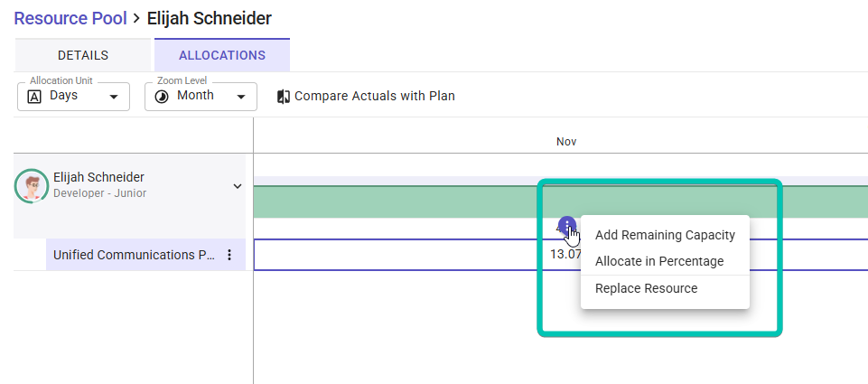Click the green capacity bar
Image resolution: width=868 pixels, height=384 pixels.
[x=397, y=201]
